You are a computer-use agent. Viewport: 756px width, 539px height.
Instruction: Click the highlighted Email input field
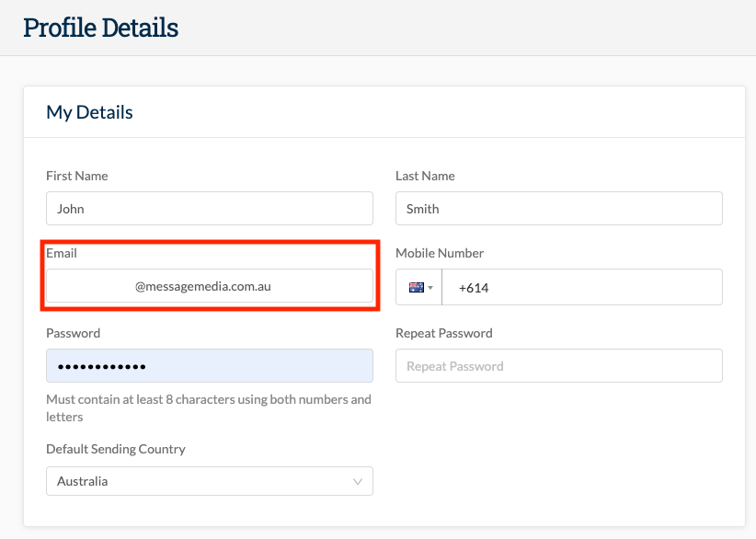point(209,287)
